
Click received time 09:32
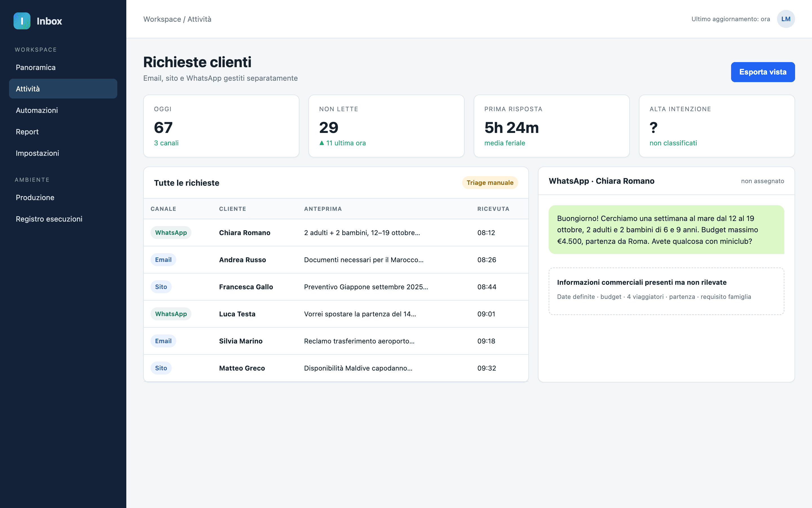click(487, 368)
